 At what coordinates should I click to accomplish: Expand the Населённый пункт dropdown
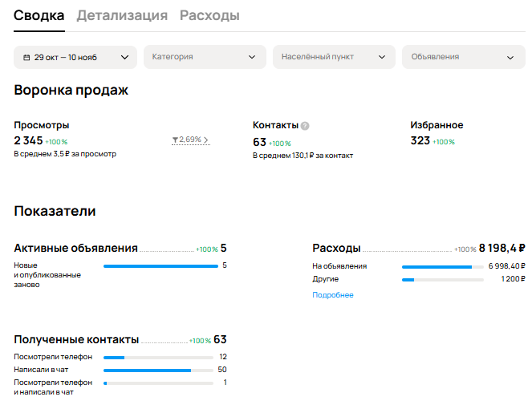pyautogui.click(x=333, y=57)
